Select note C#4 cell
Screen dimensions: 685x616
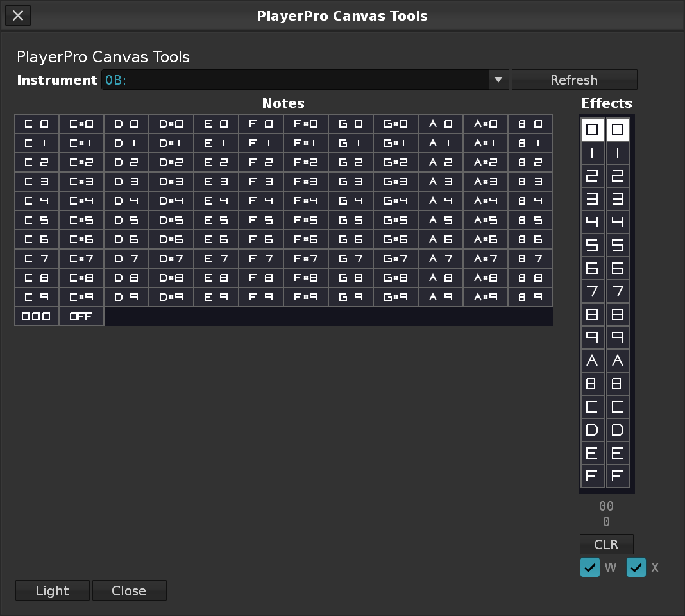click(81, 201)
